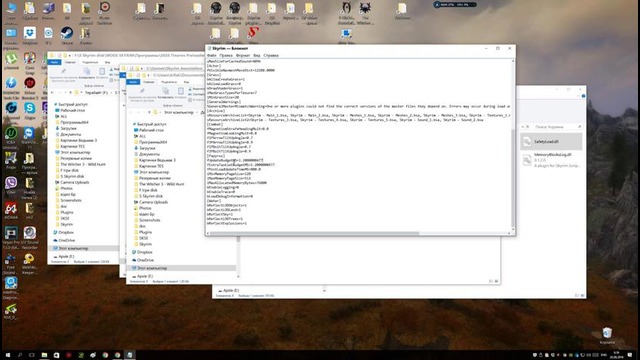Open File Explorer from the taskbar
The height and width of the screenshot is (360, 640).
44,355
